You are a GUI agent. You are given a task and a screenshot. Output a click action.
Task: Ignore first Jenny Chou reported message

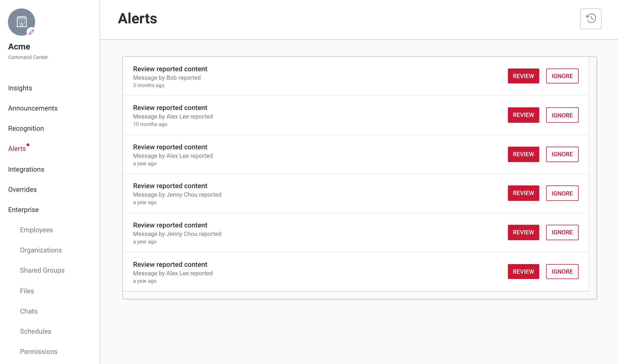pos(562,193)
